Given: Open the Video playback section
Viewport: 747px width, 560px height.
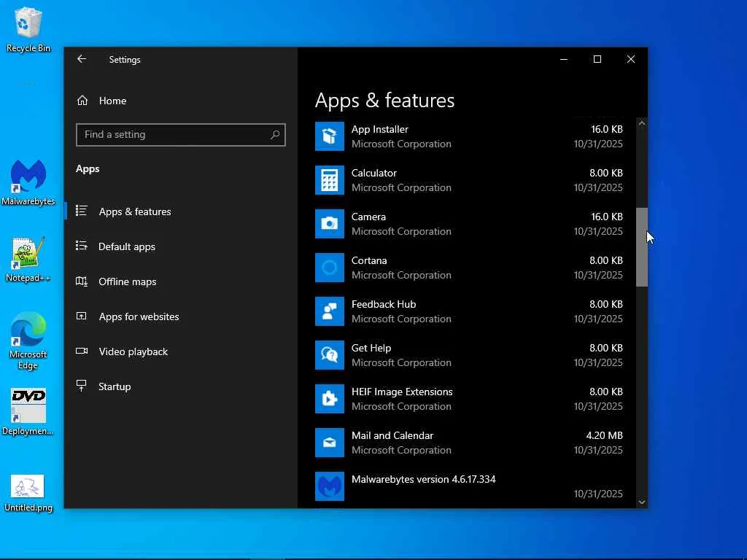Looking at the screenshot, I should click(x=133, y=351).
